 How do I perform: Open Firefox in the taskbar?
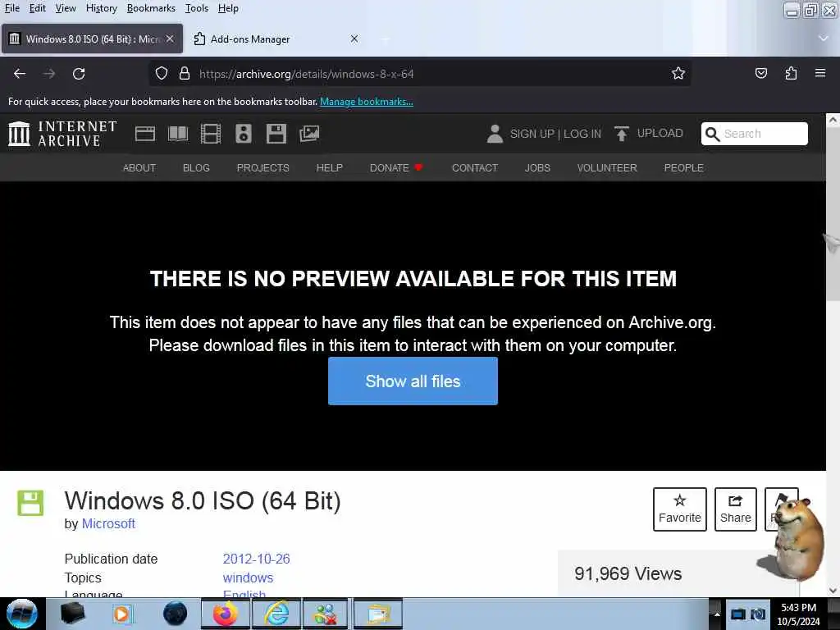226,614
